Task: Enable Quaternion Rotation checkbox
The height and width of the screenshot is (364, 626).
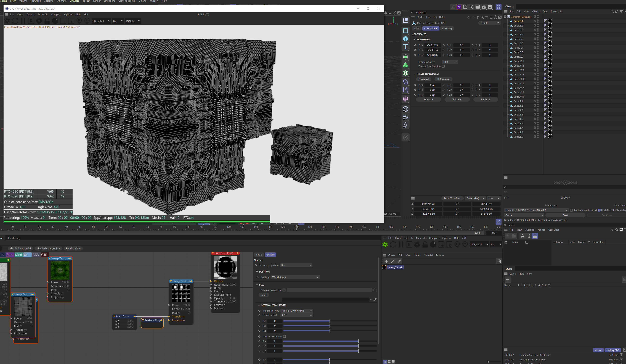Action: 443,66
